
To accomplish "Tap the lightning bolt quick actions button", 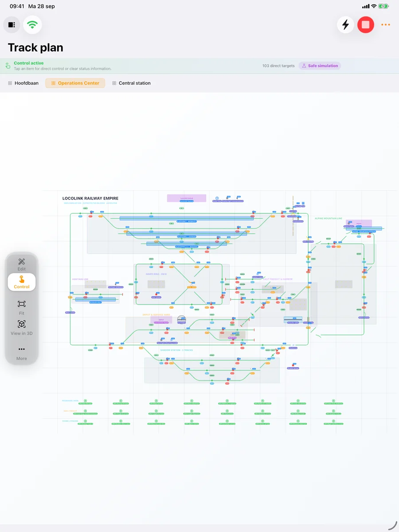I will (345, 24).
